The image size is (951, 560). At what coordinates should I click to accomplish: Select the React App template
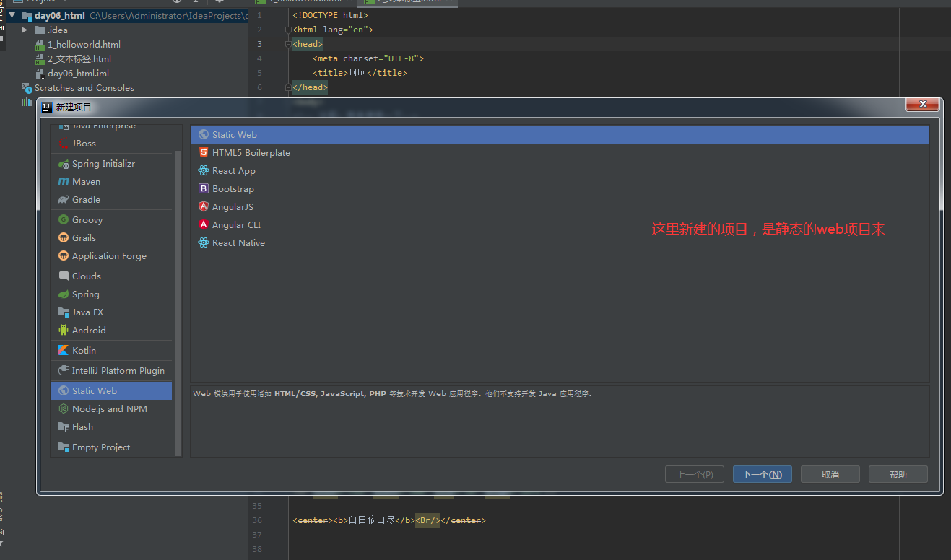point(560,171)
